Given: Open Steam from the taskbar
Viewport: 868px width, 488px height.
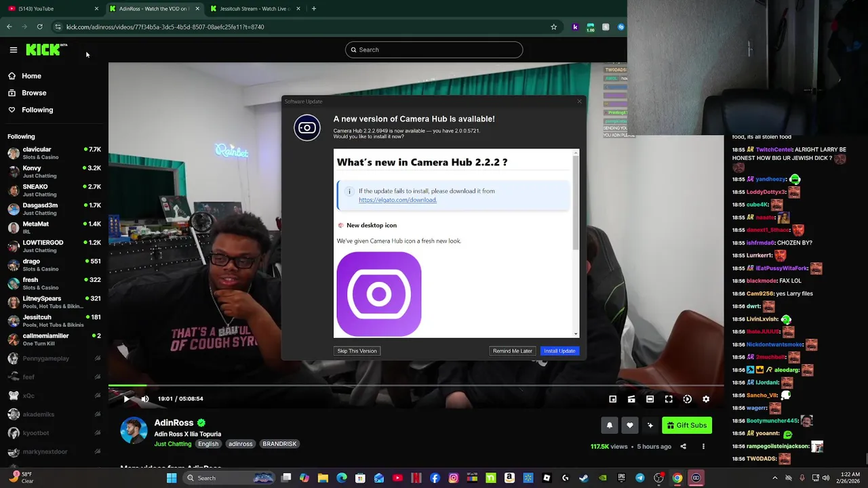Looking at the screenshot, I should 584,478.
